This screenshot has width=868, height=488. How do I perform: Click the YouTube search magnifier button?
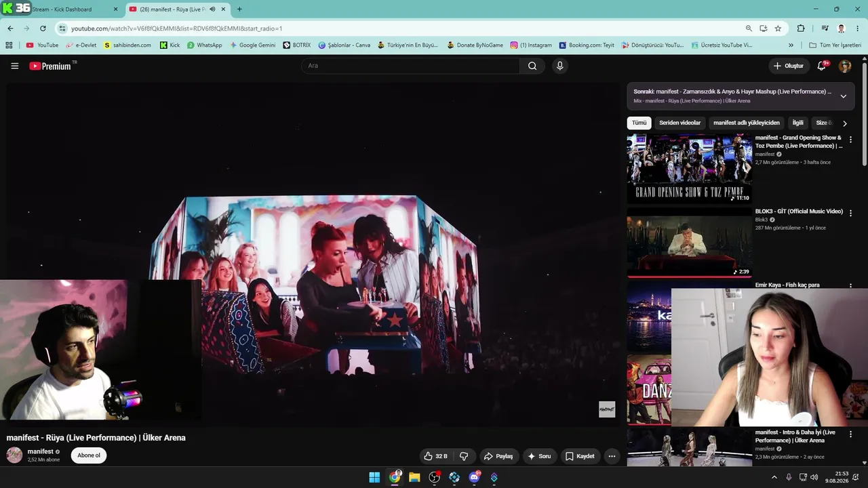pyautogui.click(x=532, y=66)
